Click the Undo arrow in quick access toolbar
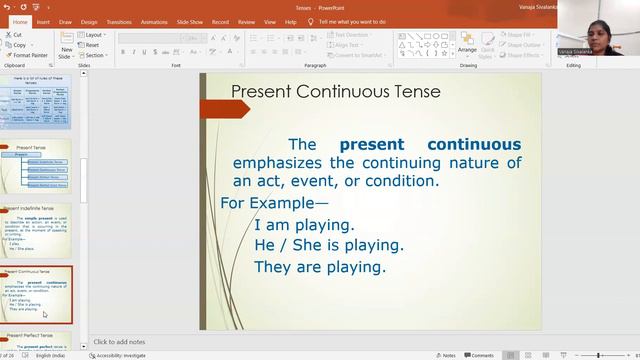The height and width of the screenshot is (360, 640). (x=7, y=7)
